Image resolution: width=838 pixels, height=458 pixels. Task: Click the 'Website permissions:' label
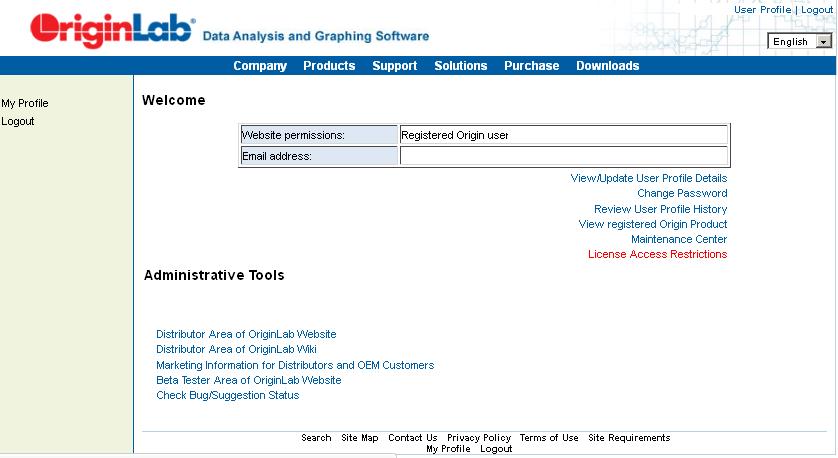click(293, 135)
